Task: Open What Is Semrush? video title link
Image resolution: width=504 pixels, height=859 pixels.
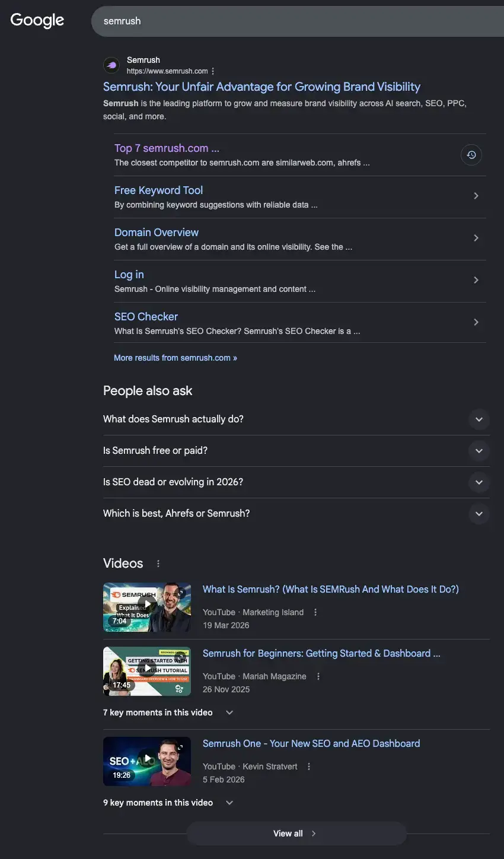Action: (331, 589)
